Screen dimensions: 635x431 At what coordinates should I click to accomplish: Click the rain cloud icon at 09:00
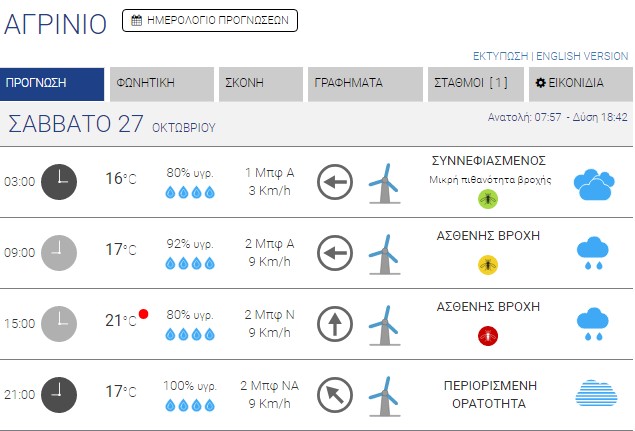(593, 253)
